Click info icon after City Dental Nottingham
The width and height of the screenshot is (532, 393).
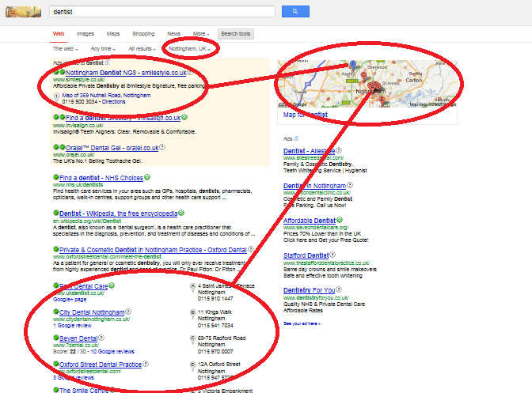pyautogui.click(x=127, y=312)
